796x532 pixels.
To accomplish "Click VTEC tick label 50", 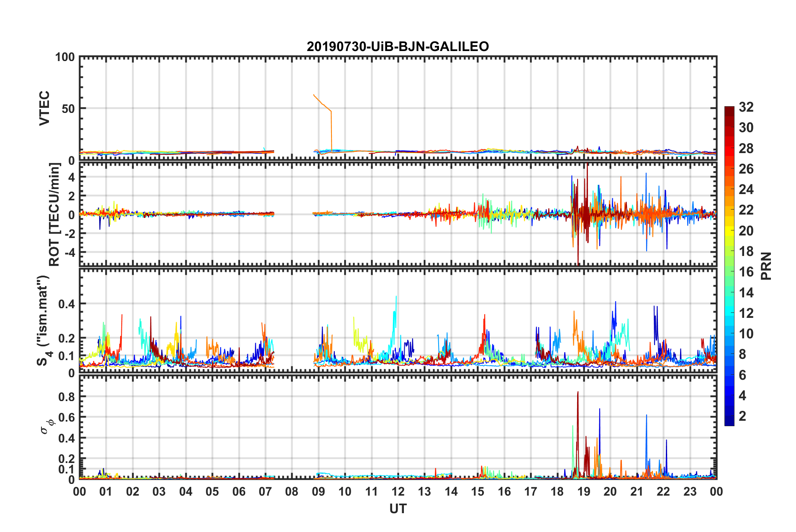I will point(68,109).
